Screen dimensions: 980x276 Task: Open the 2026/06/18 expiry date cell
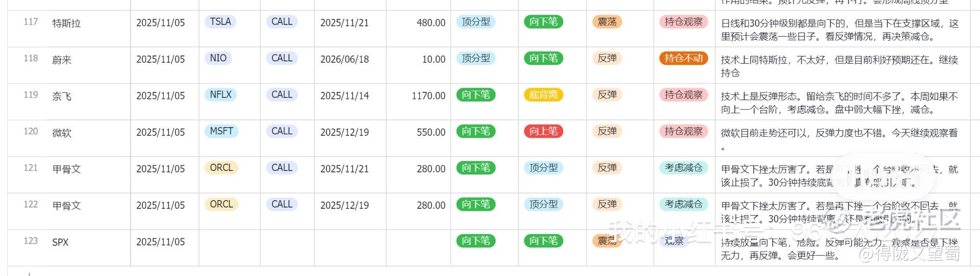pyautogui.click(x=345, y=59)
